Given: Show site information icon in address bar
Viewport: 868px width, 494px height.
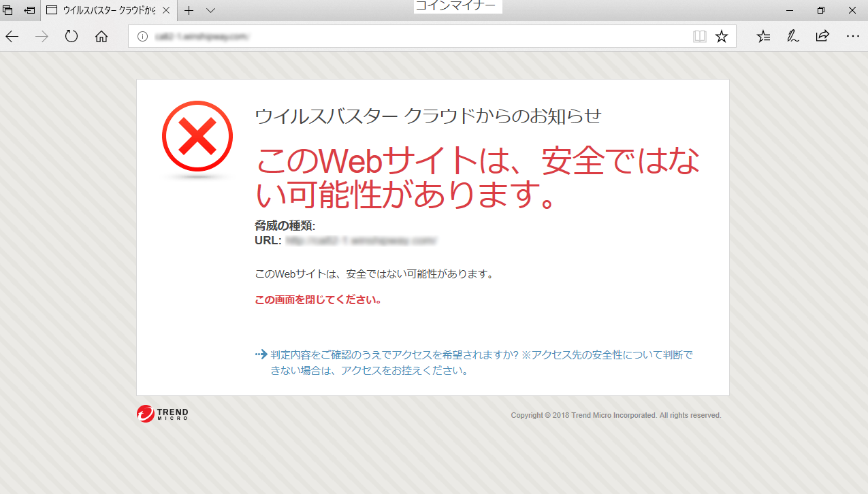Looking at the screenshot, I should [142, 37].
